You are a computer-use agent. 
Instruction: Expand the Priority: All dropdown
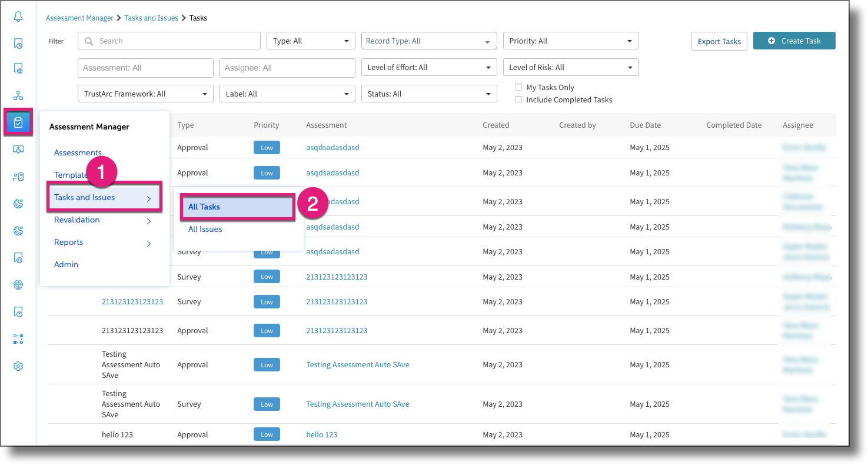click(x=570, y=41)
